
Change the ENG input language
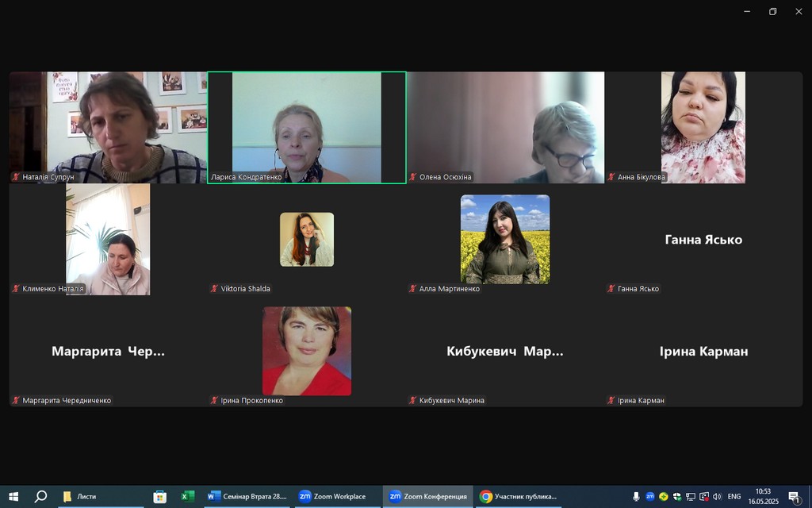[733, 497]
